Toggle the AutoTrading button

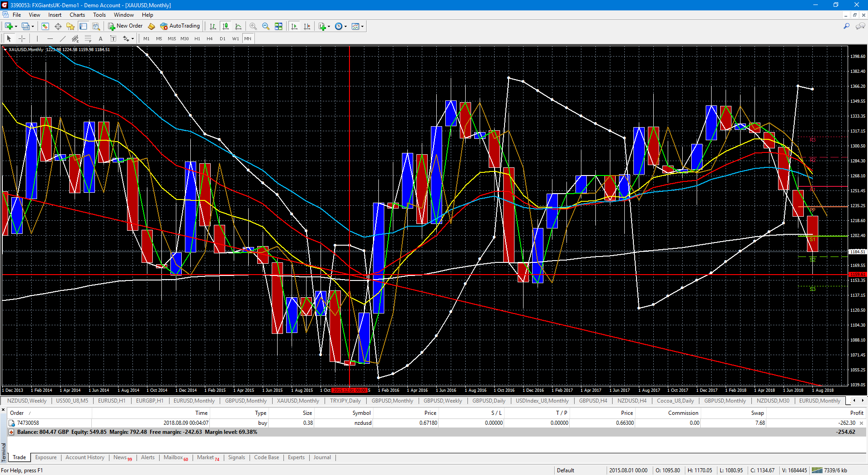pyautogui.click(x=180, y=26)
